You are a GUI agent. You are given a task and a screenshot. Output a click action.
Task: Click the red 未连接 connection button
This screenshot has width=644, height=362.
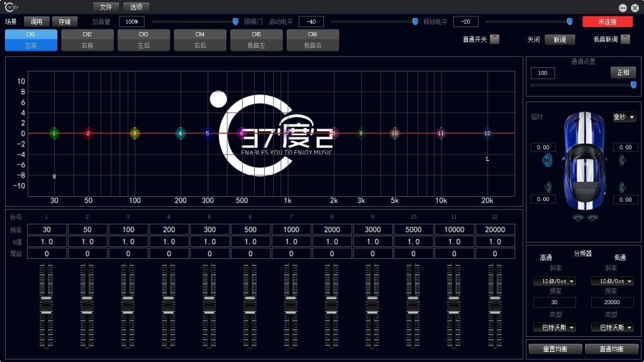click(608, 21)
